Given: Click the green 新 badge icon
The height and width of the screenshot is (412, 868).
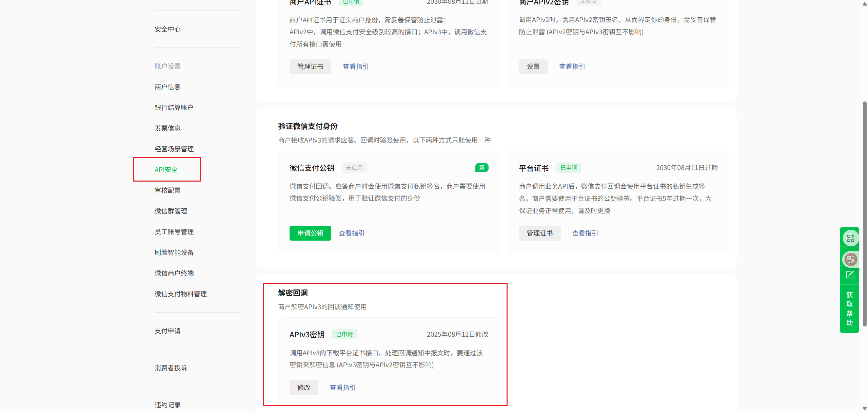Looking at the screenshot, I should 481,168.
